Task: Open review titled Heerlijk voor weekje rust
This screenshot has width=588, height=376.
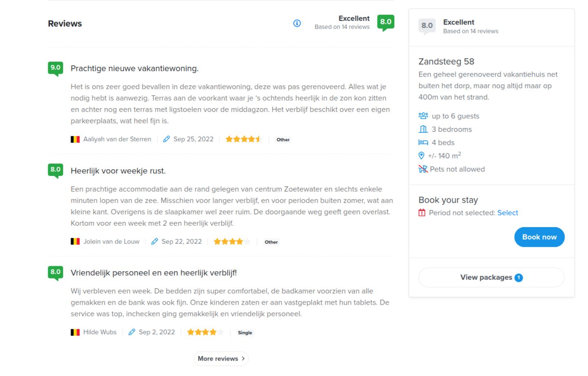Action: (118, 171)
